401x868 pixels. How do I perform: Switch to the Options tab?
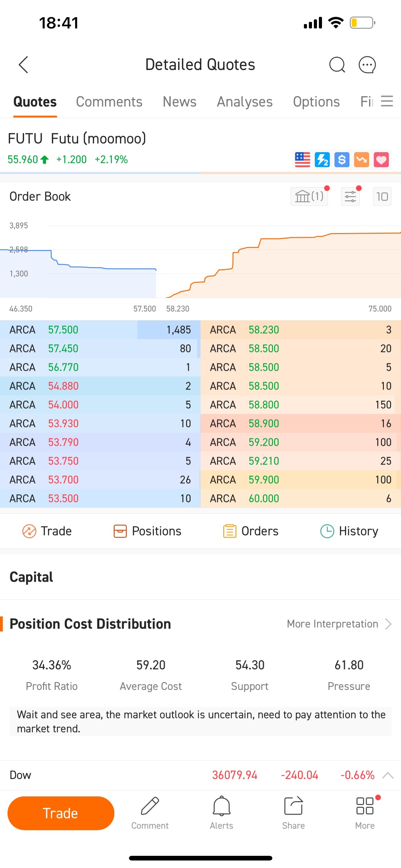click(316, 102)
